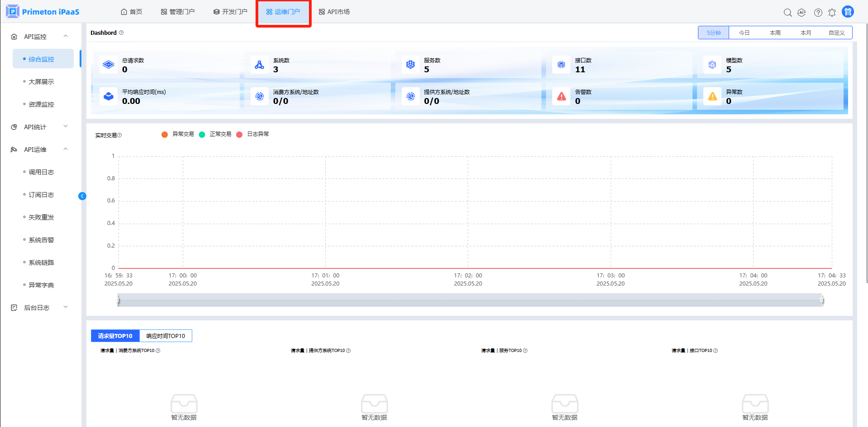868x427 pixels.
Task: Click the search magnifier icon in header
Action: pos(787,13)
